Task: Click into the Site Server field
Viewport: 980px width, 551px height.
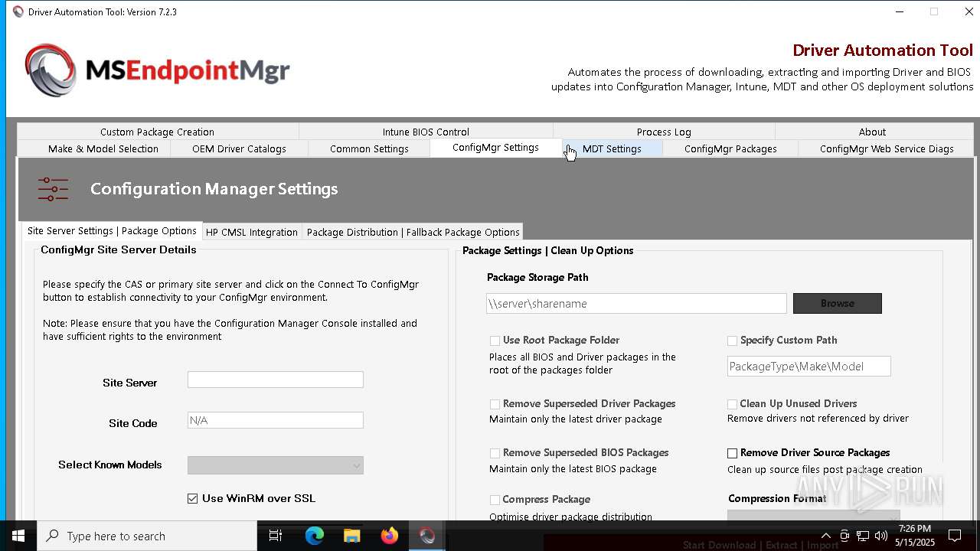Action: 276,380
